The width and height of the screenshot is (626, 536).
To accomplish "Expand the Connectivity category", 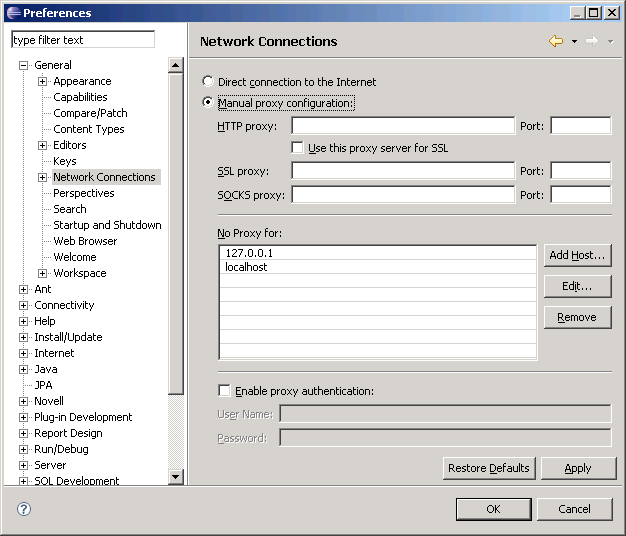I will [x=24, y=305].
